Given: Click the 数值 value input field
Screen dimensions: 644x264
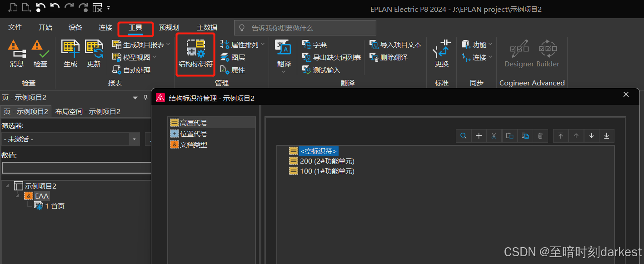Looking at the screenshot, I should (x=76, y=168).
